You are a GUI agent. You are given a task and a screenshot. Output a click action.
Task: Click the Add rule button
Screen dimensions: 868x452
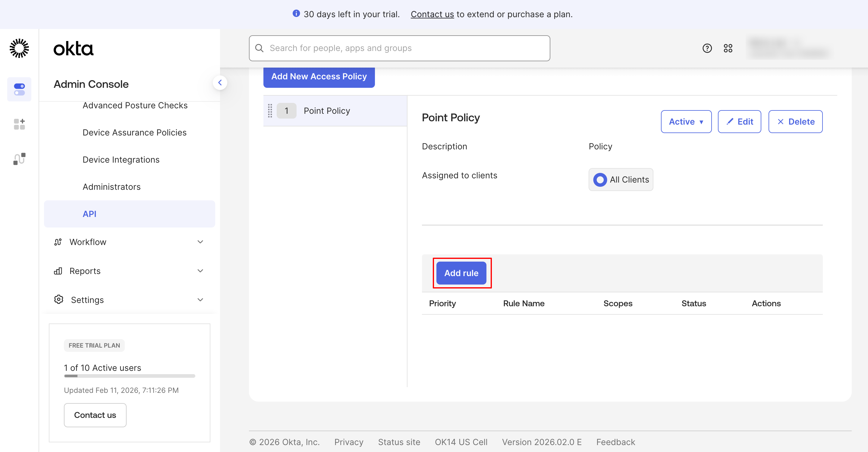pos(461,273)
